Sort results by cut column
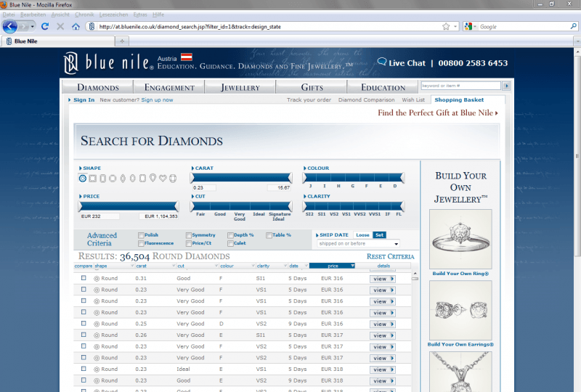This screenshot has width=581, height=392. point(198,266)
